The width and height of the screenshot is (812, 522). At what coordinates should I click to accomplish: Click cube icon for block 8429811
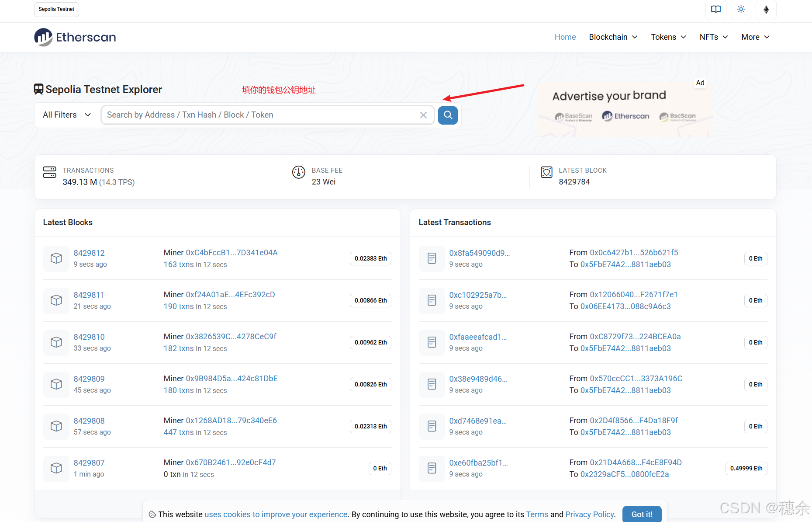tap(56, 300)
